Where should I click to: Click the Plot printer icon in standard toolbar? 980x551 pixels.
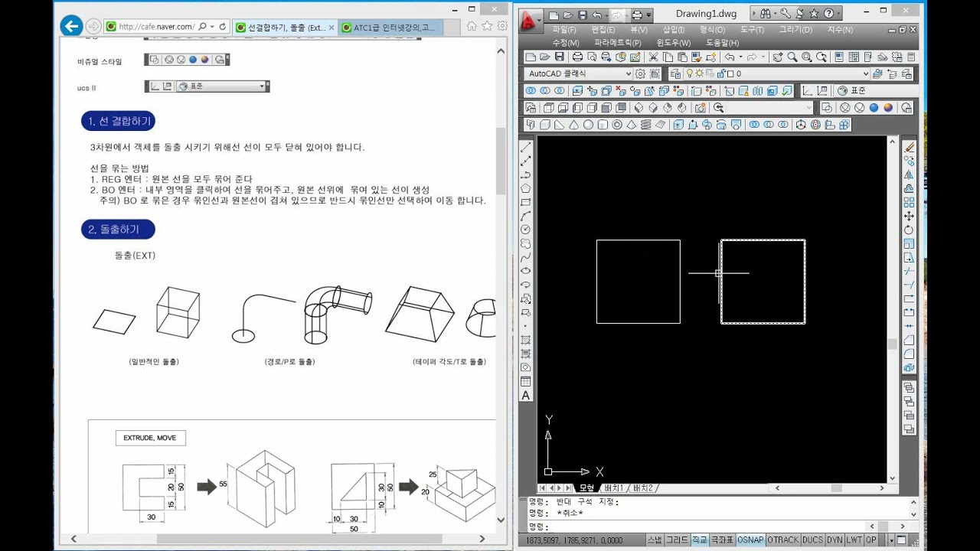tap(578, 57)
